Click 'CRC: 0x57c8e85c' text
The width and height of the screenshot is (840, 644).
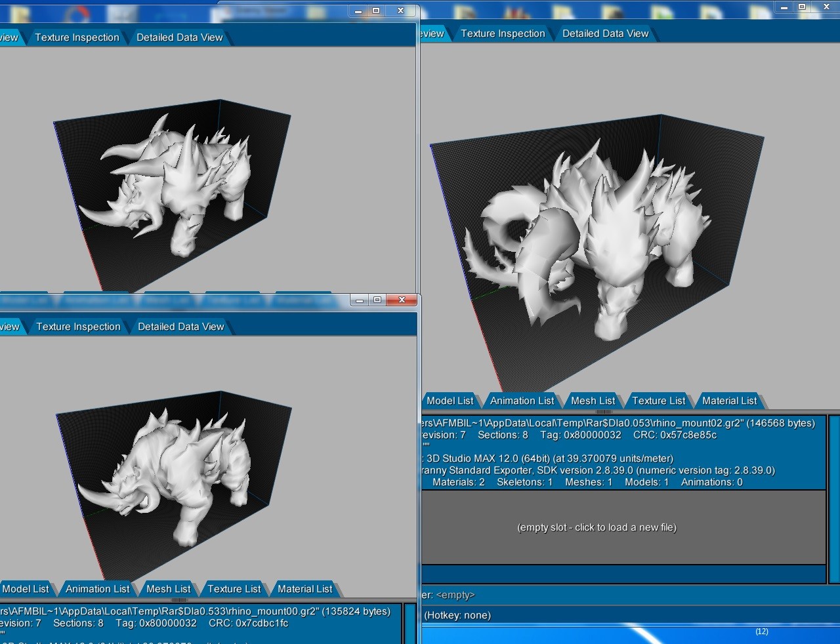675,435
